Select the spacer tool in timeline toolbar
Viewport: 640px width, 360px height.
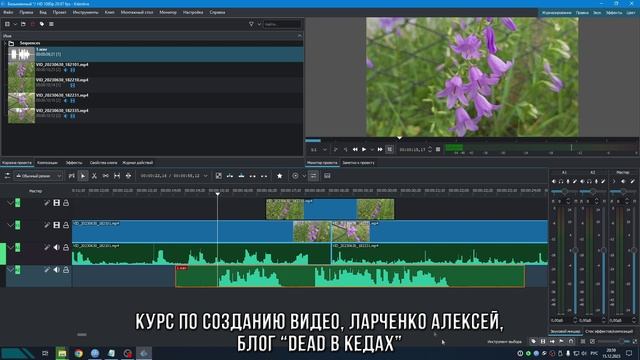point(106,176)
